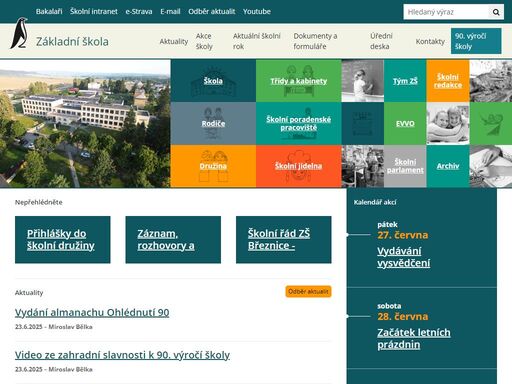Image resolution: width=512 pixels, height=384 pixels.
Task: Open the Tým ZŠ tile
Action: (x=405, y=81)
